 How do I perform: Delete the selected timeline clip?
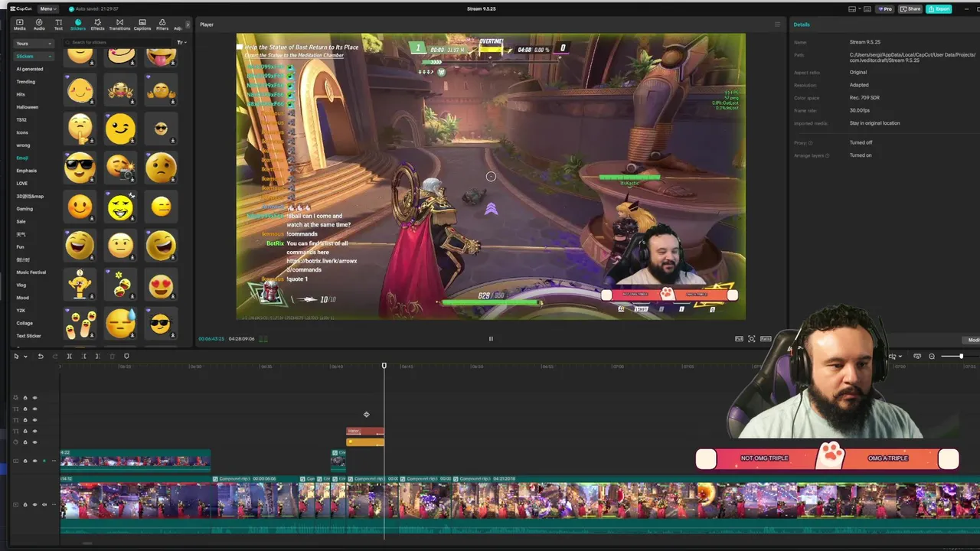point(113,357)
